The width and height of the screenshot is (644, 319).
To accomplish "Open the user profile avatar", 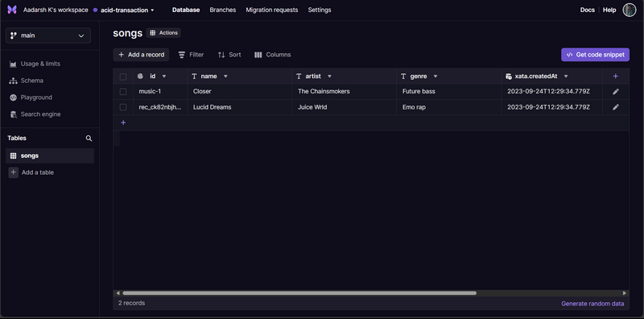I will [630, 10].
